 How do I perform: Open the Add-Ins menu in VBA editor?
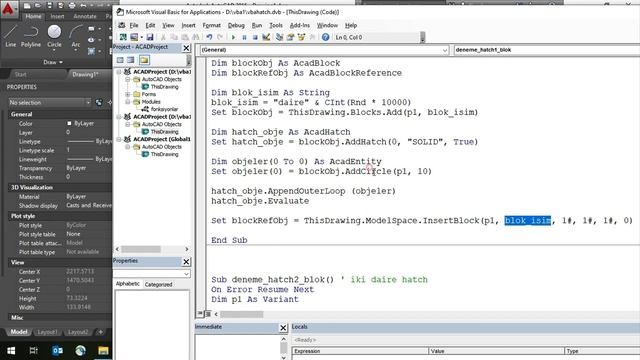(x=300, y=25)
